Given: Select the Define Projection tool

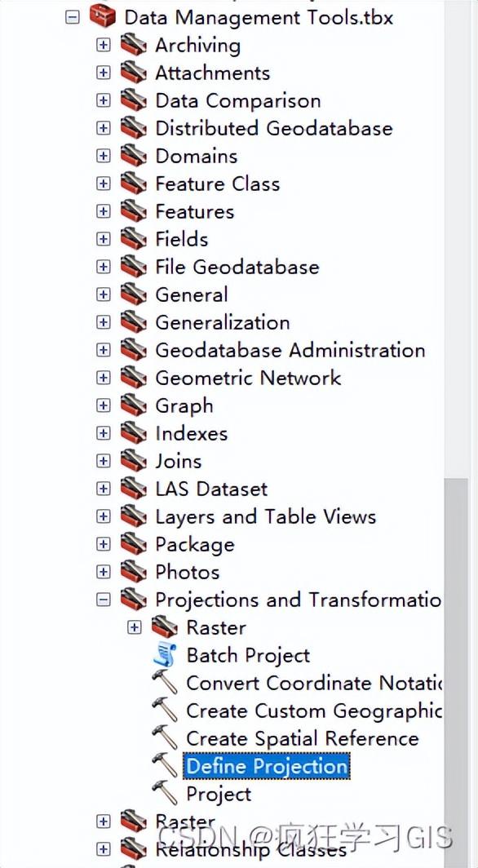Looking at the screenshot, I should [x=267, y=766].
